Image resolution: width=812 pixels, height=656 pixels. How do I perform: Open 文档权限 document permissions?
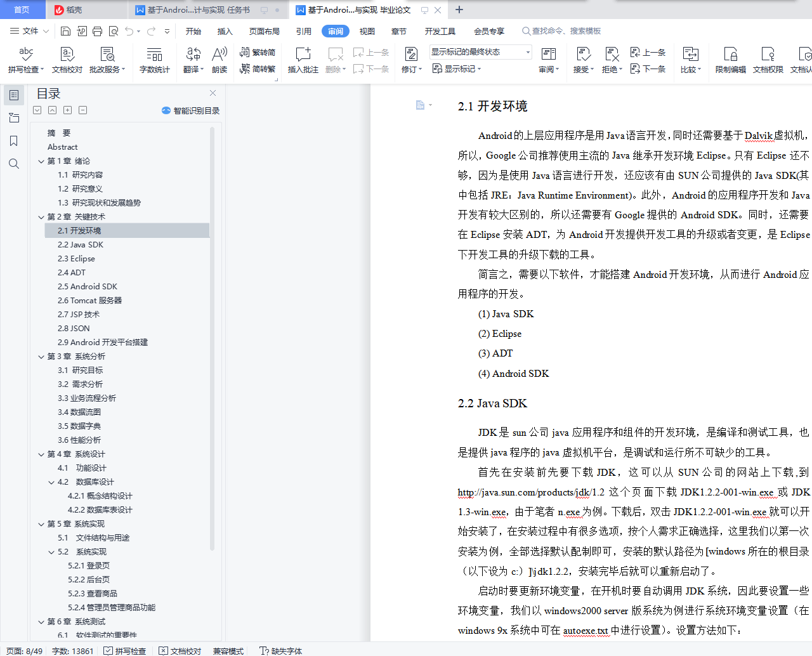[768, 60]
